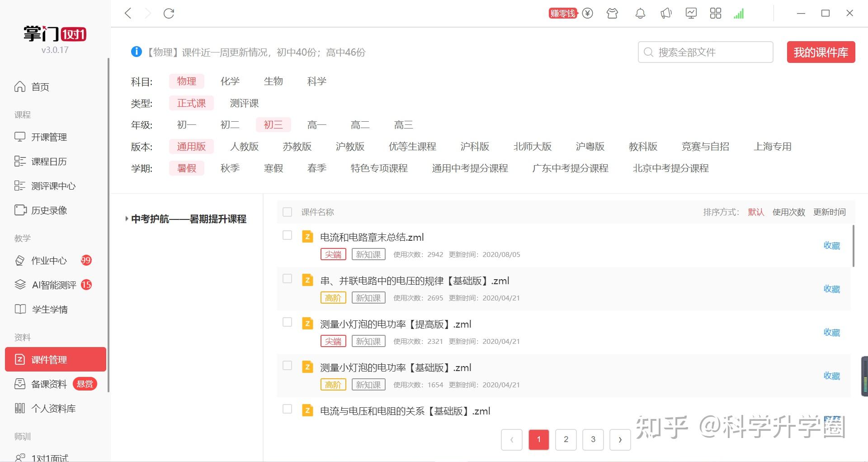
Task: Click the home icon beside 首页
Action: [20, 86]
